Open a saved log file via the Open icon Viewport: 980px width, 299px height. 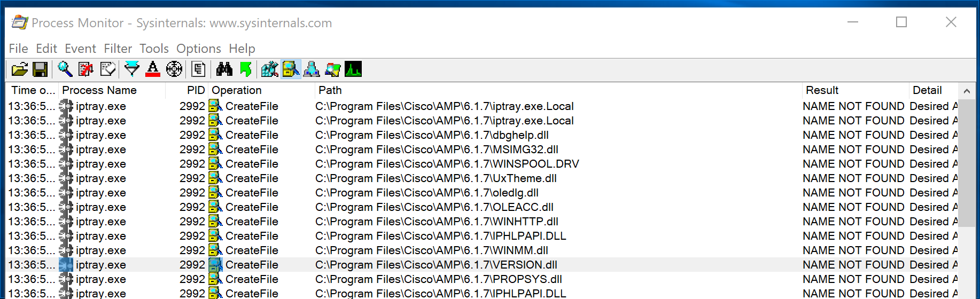click(x=19, y=69)
